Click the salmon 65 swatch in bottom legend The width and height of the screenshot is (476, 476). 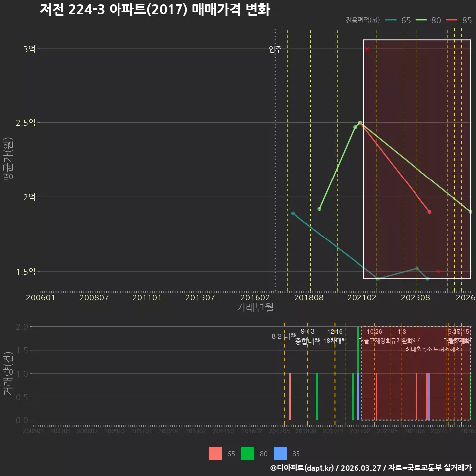215,453
